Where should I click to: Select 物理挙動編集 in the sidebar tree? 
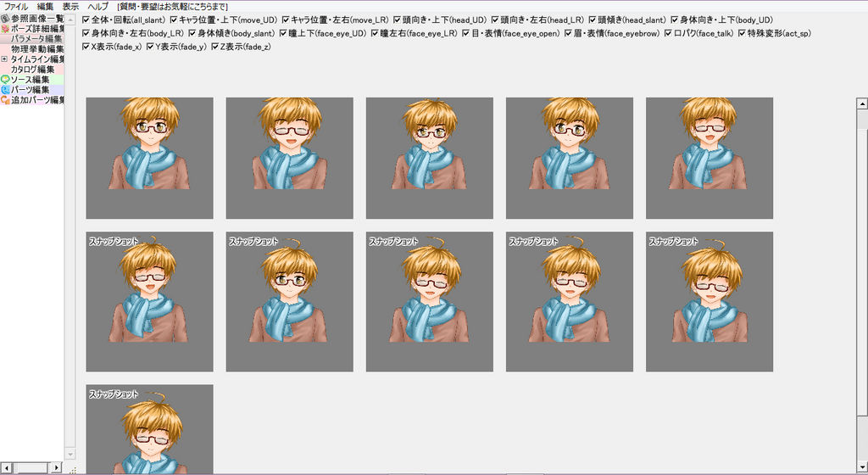pos(37,49)
